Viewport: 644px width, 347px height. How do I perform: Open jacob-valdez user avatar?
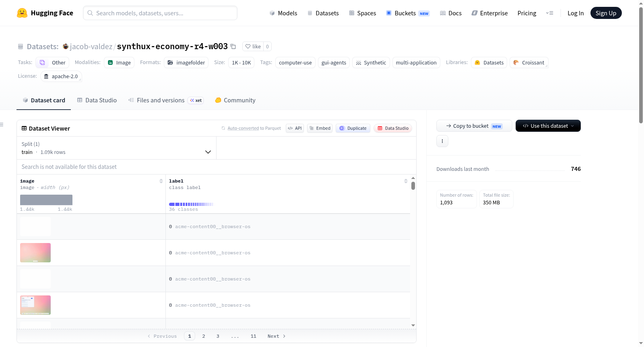pyautogui.click(x=66, y=46)
